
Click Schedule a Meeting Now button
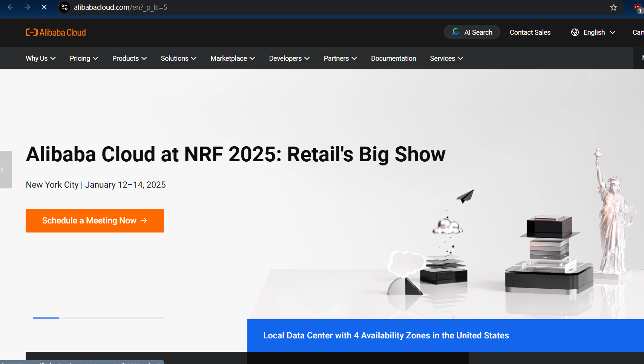pyautogui.click(x=95, y=220)
